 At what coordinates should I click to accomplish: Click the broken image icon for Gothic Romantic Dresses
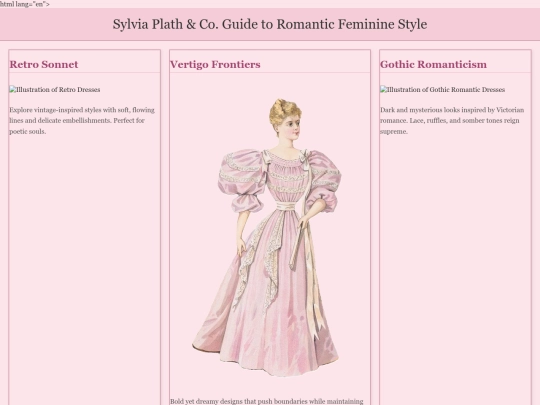point(384,90)
